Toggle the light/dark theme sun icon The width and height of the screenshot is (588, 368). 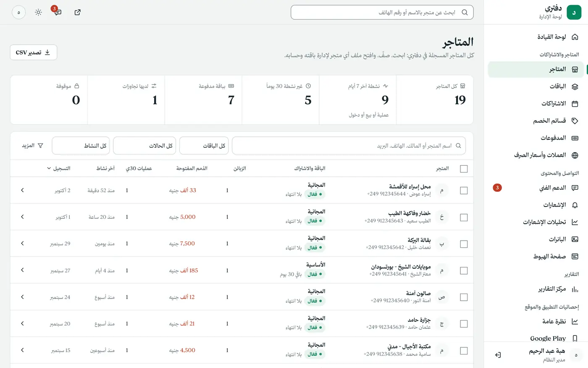(x=38, y=12)
